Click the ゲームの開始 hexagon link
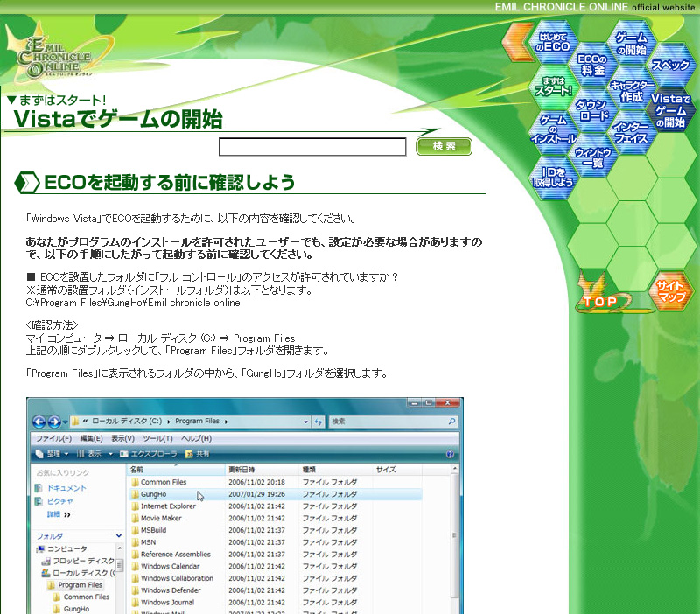Screen dimensions: 700x614 (631, 44)
